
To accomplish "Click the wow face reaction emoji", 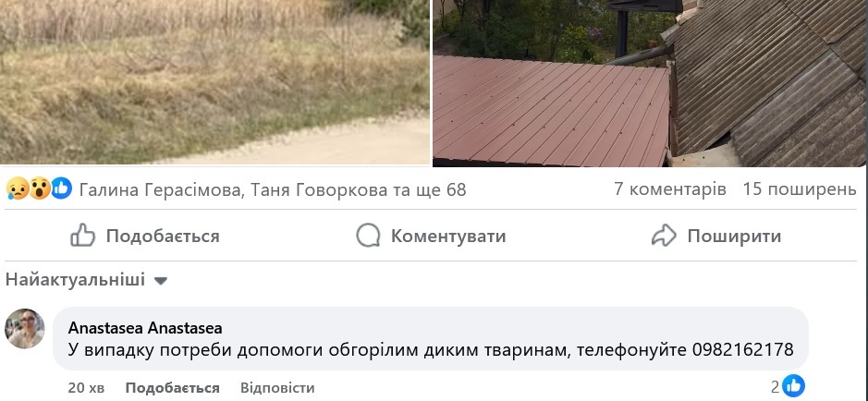I will [40, 189].
